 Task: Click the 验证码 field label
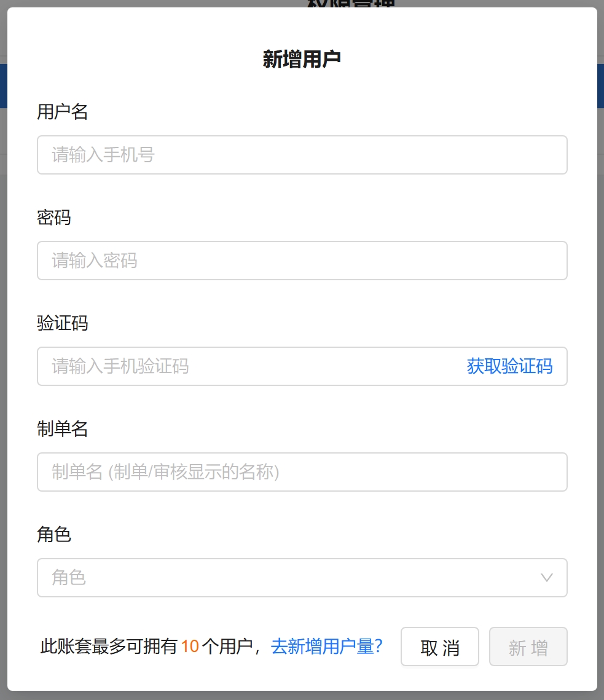63,323
